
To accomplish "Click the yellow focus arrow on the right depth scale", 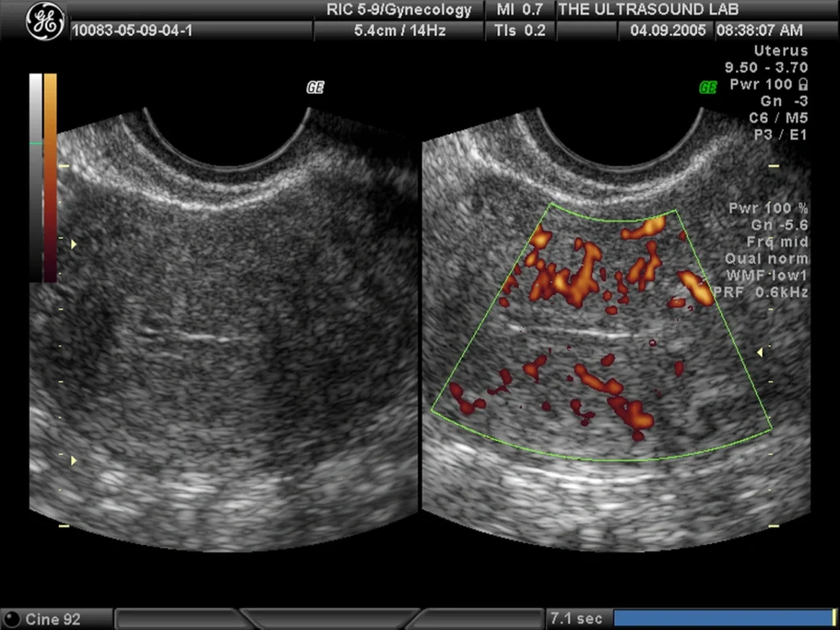I will pos(760,352).
